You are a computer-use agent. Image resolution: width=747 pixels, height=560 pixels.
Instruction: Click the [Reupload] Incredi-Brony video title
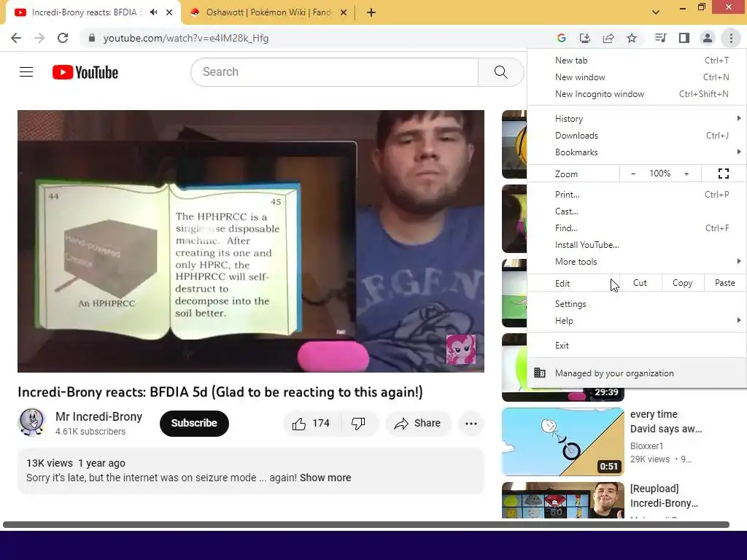(664, 496)
